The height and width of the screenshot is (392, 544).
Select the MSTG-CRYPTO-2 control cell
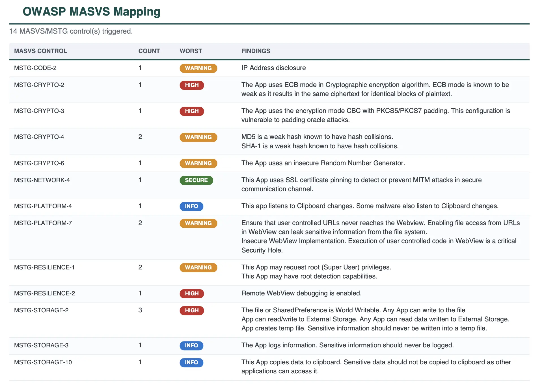39,85
